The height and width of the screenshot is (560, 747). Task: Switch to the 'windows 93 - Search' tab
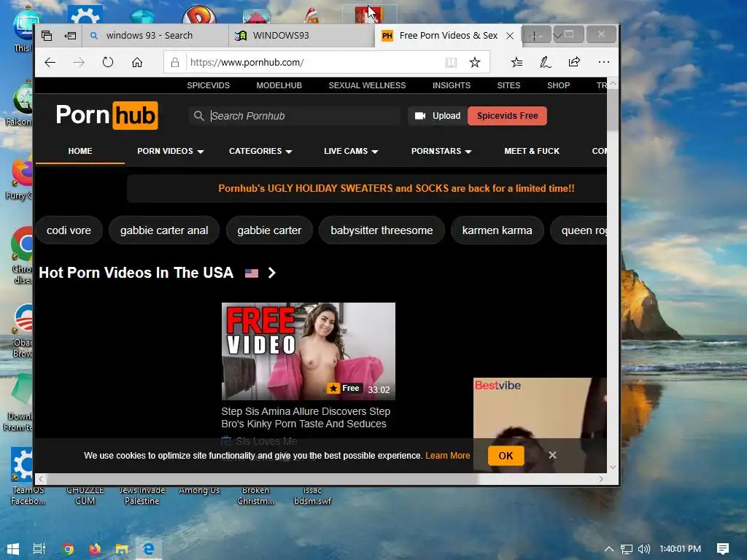[155, 36]
